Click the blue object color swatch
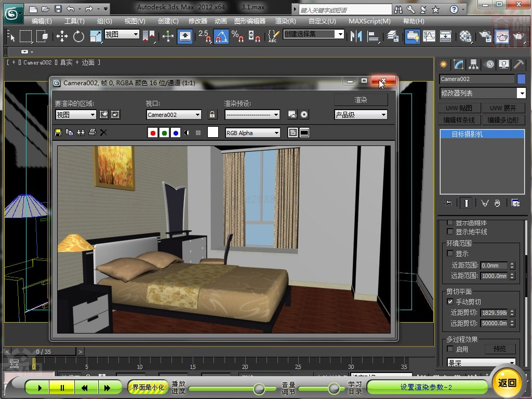The image size is (532, 399). [x=521, y=79]
